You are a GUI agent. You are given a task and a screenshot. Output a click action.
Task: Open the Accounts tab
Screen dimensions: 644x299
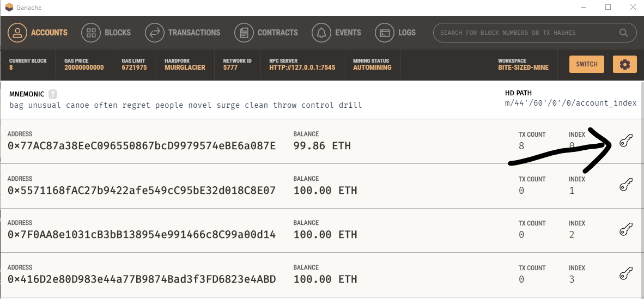[38, 33]
